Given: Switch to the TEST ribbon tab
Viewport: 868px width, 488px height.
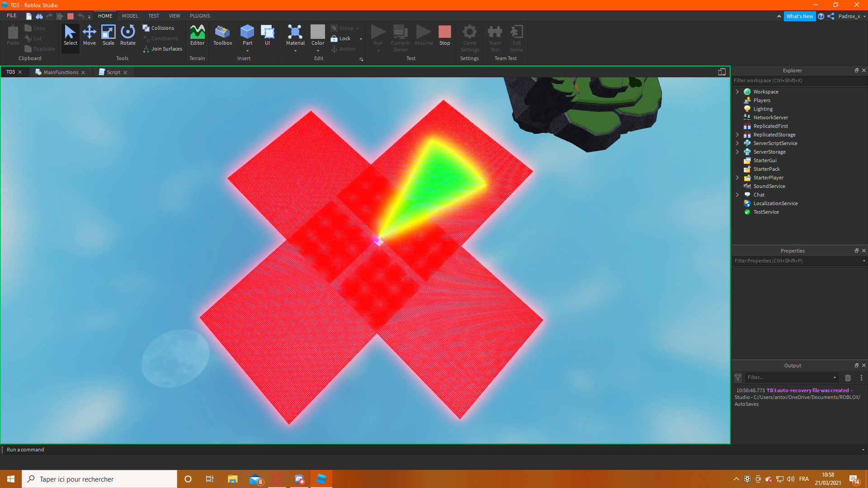Looking at the screenshot, I should [154, 16].
